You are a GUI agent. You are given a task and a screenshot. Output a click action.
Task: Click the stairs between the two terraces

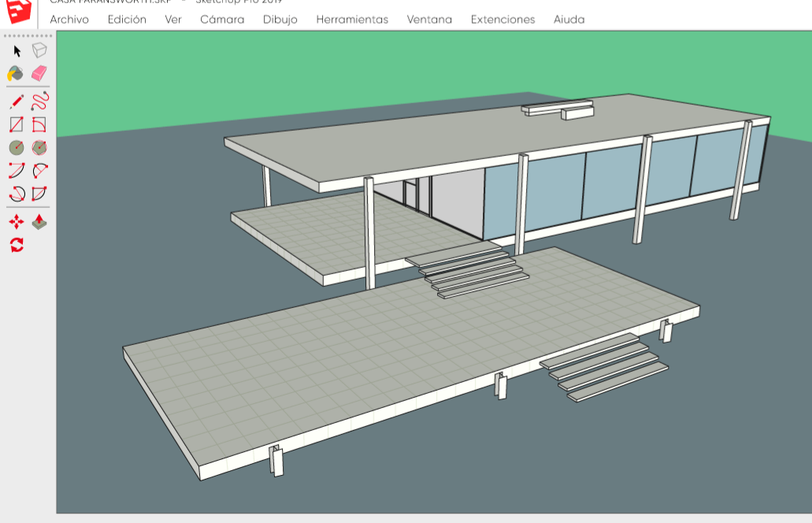467,271
